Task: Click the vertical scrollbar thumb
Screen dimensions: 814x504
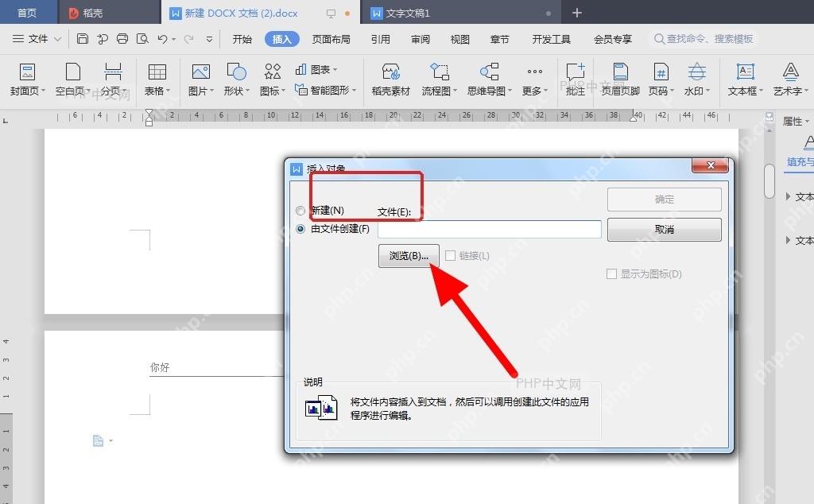Action: pos(769,180)
